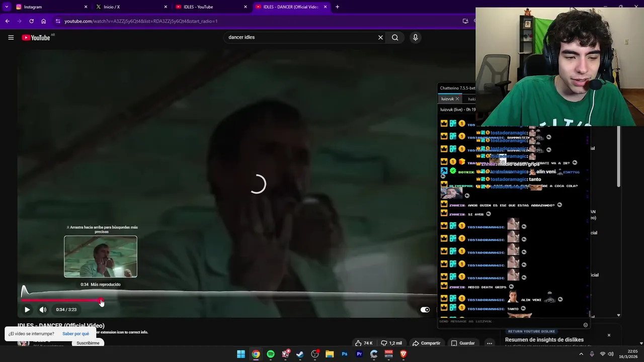This screenshot has height=362, width=644.
Task: Go to the YouTube home logo
Action: 36,37
